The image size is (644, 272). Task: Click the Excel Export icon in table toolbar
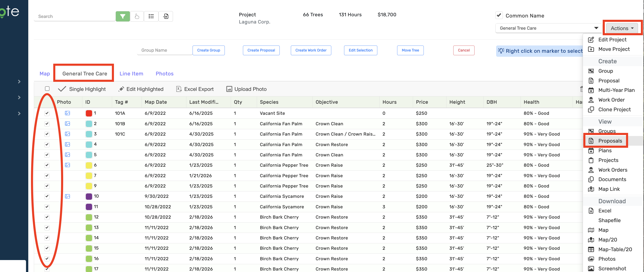tap(179, 89)
